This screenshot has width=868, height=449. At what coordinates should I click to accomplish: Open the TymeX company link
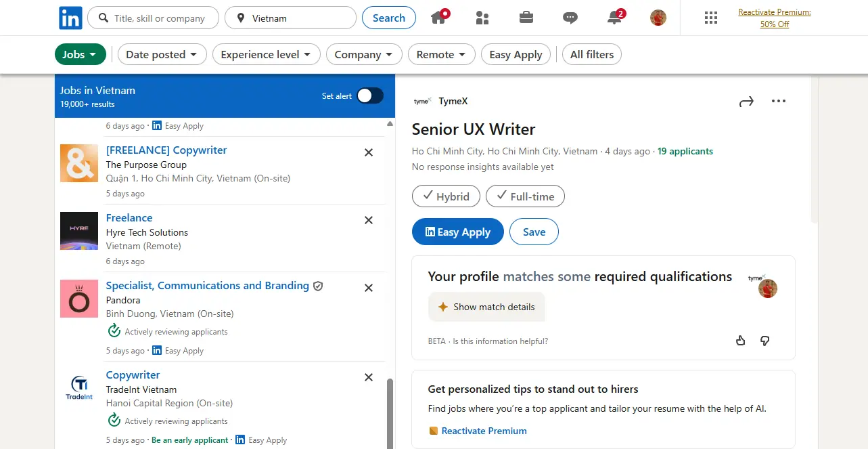pos(453,101)
